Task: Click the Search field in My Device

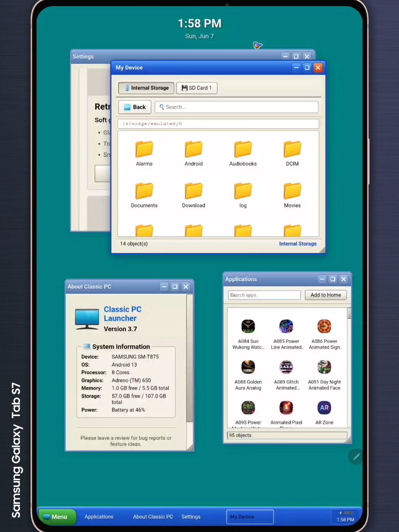Action: (236, 107)
